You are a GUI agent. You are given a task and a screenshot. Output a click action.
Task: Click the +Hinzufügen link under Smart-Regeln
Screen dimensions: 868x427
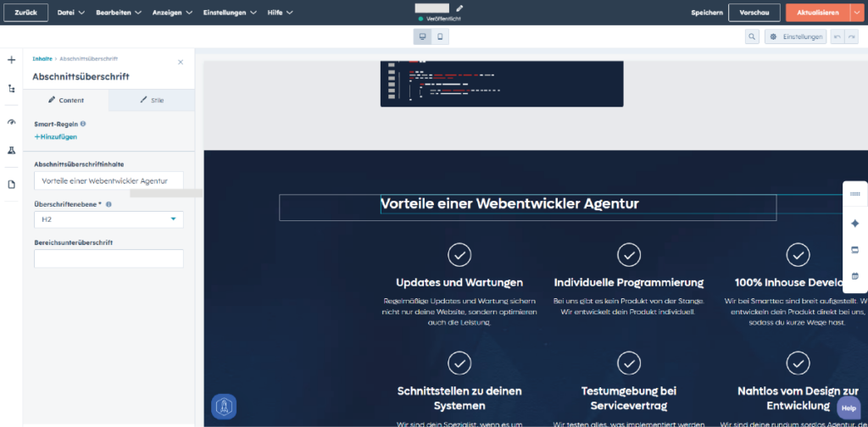point(56,136)
